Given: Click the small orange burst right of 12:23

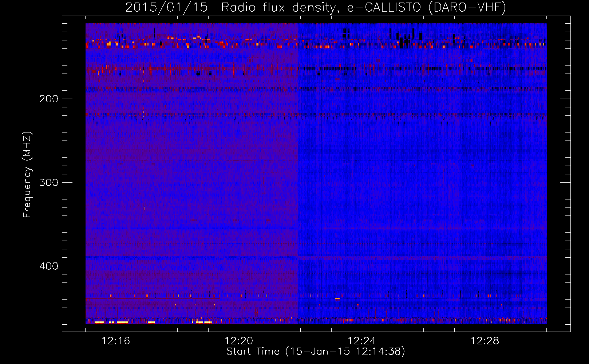Looking at the screenshot, I should pyautogui.click(x=337, y=298).
